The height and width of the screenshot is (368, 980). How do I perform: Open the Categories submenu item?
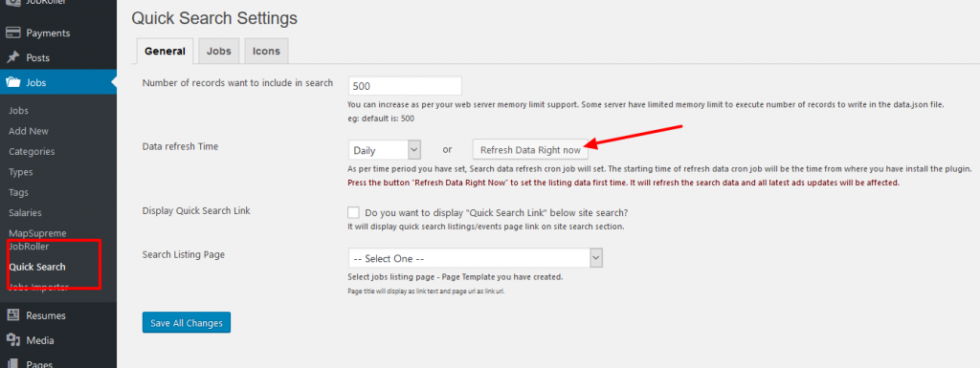click(32, 152)
